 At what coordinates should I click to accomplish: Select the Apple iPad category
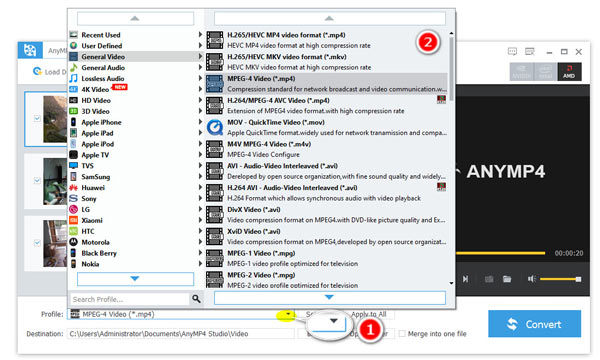136,133
